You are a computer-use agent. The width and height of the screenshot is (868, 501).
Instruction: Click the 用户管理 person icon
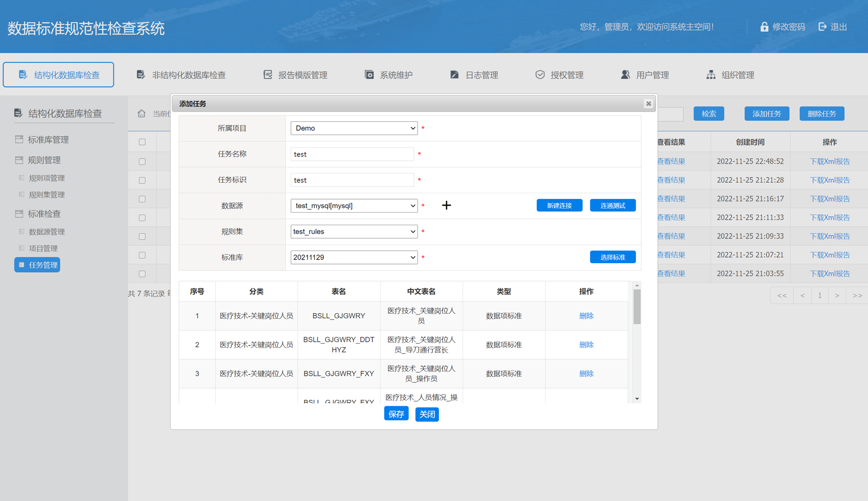click(625, 74)
